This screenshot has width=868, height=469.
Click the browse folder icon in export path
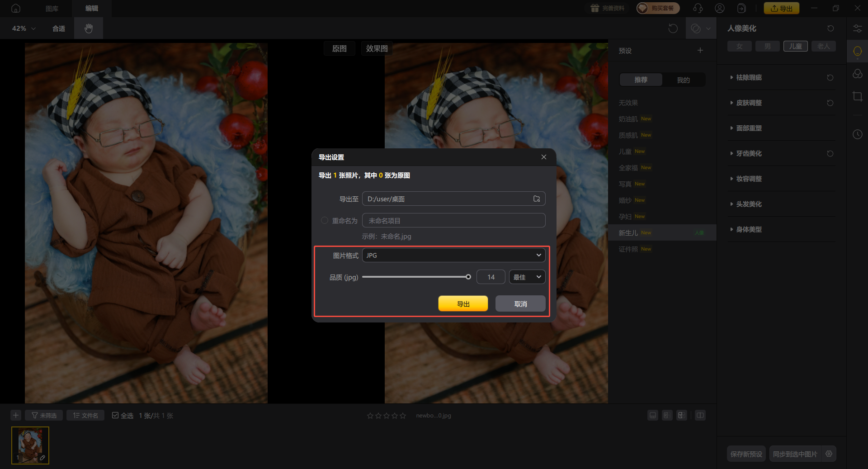(x=537, y=199)
